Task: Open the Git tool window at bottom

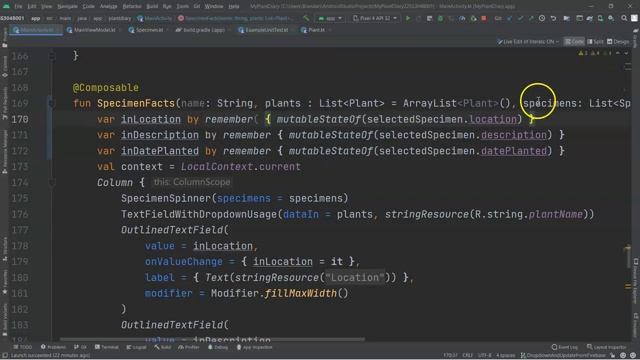Action: click(80, 347)
